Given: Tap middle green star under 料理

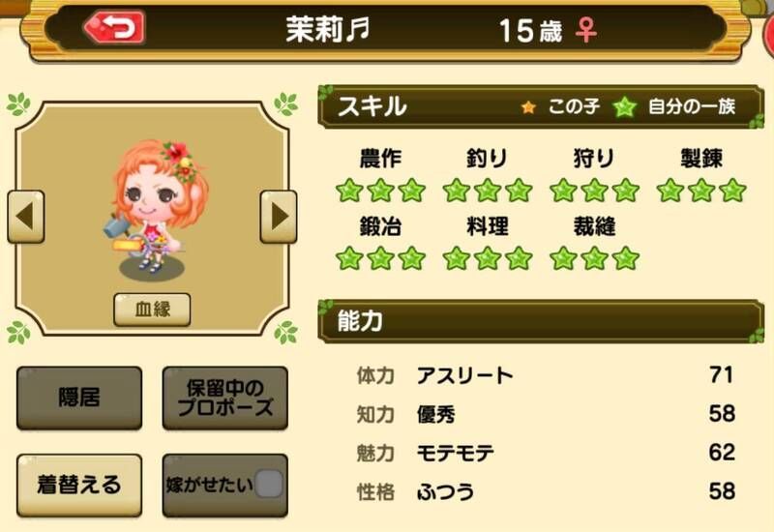Looking at the screenshot, I should (x=488, y=258).
